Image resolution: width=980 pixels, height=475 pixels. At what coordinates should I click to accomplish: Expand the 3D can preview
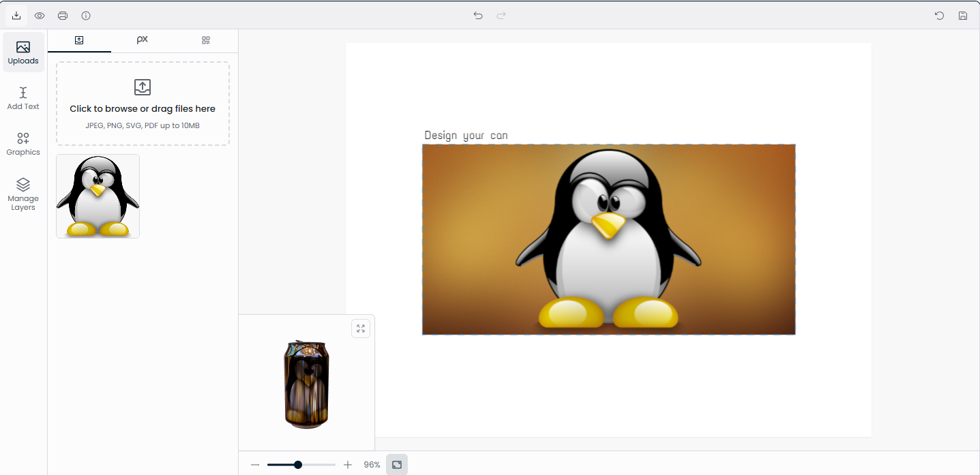click(361, 328)
